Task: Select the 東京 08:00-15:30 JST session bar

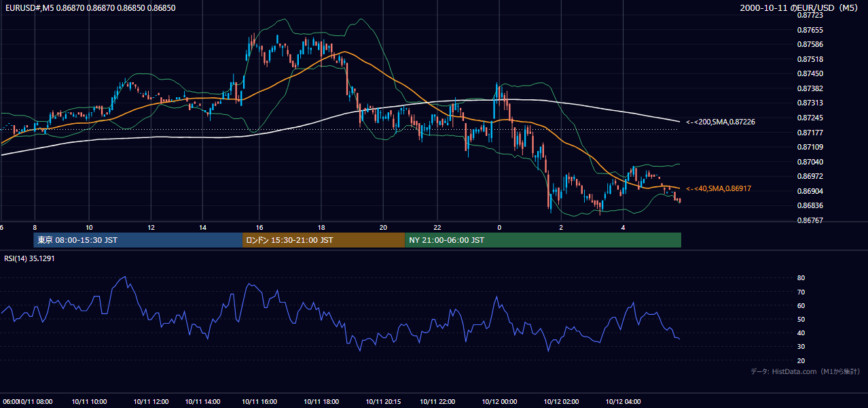Action: [x=138, y=240]
